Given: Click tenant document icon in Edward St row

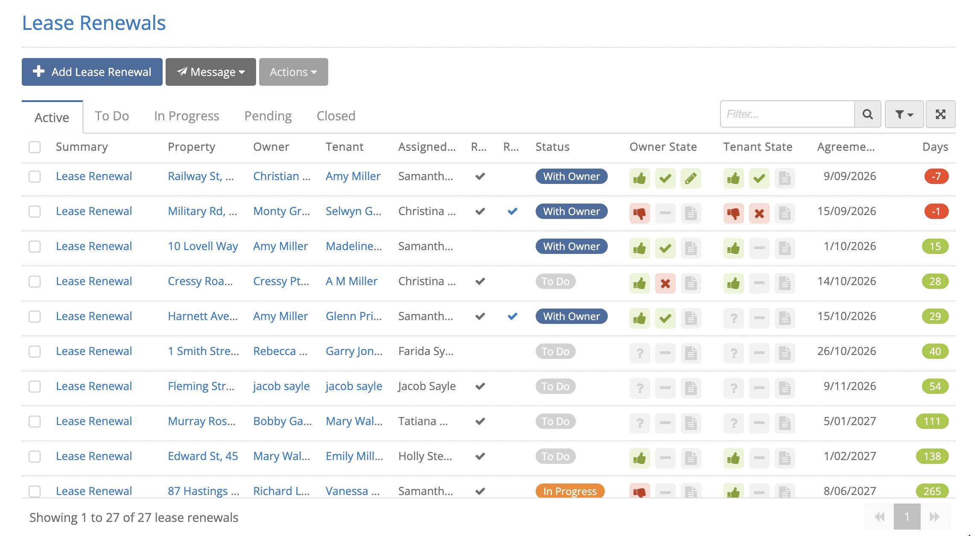Looking at the screenshot, I should (x=785, y=458).
